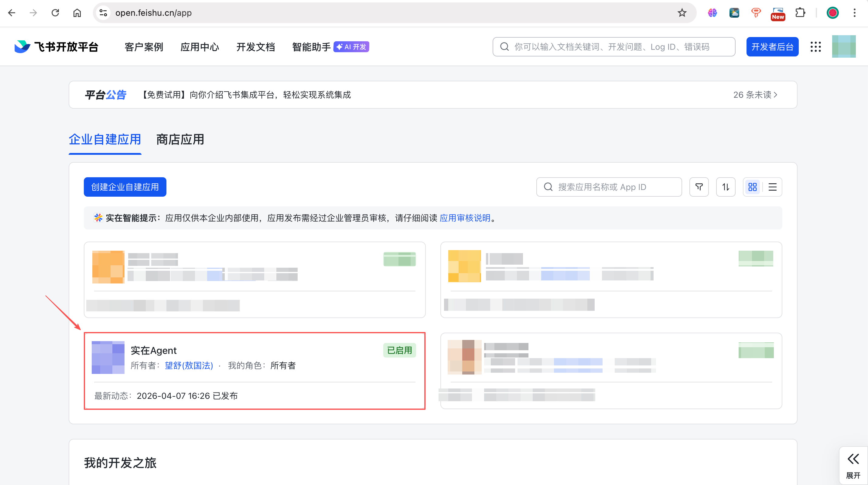Screen dimensions: 868x485
Task: Open owner link 望舒(敖国法)
Action: pyautogui.click(x=189, y=365)
